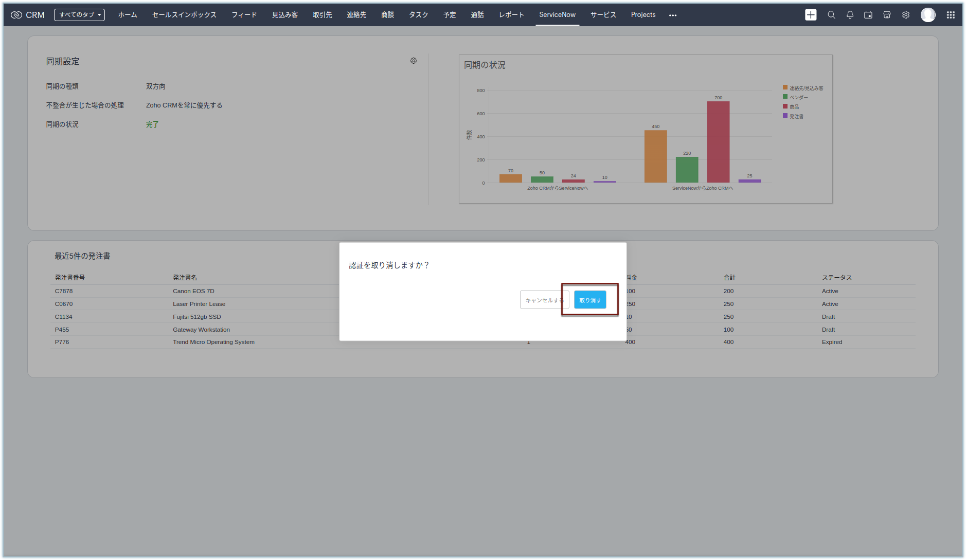Viewport: 966px width, 560px height.
Task: Open the search magnifier icon
Action: 831,15
